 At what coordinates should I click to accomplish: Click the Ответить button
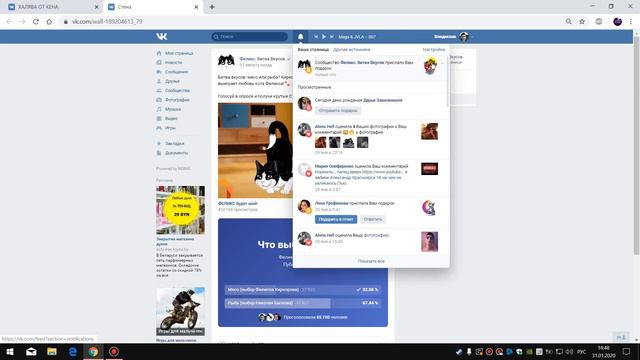373,219
